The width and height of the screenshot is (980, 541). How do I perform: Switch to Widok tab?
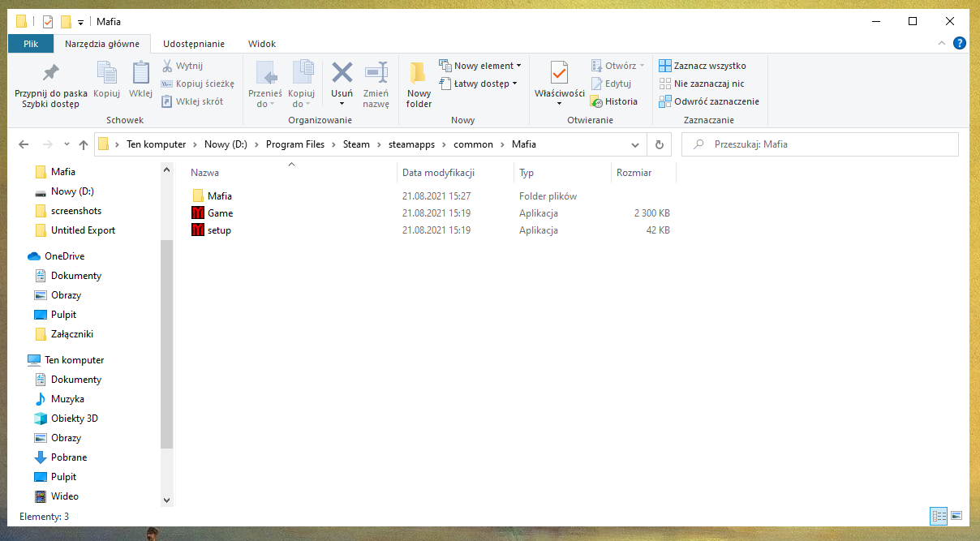[x=262, y=44]
